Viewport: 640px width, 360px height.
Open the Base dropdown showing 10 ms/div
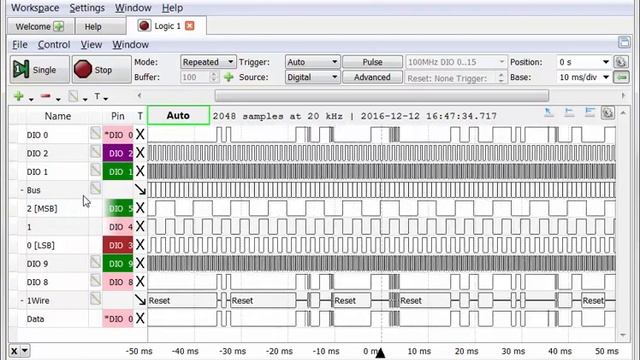pyautogui.click(x=584, y=77)
